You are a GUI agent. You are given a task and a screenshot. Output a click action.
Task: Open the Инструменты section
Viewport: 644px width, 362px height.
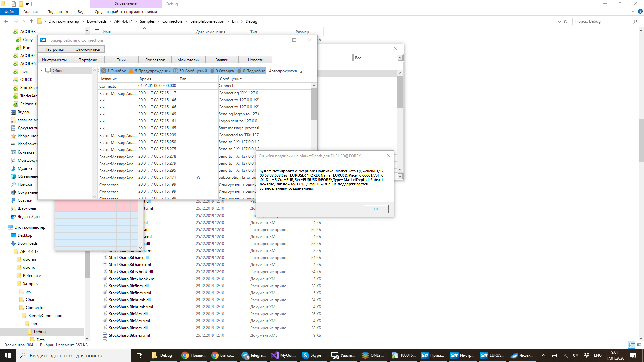click(54, 60)
